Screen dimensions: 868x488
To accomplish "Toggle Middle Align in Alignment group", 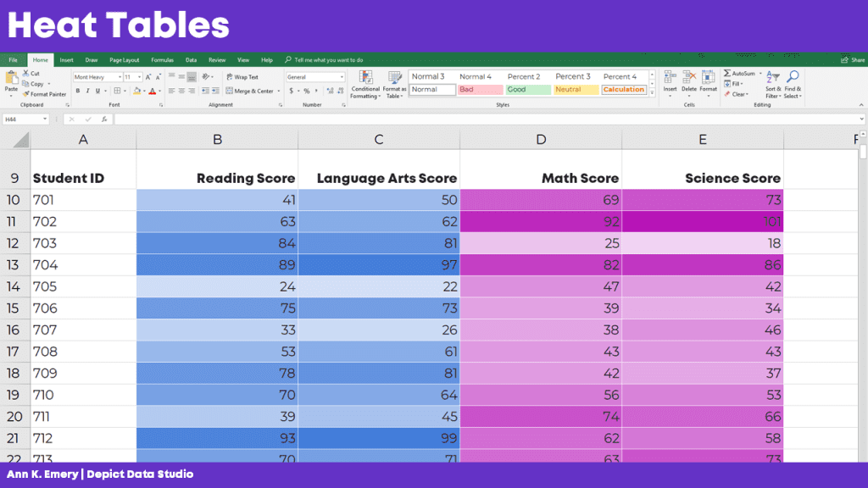I will tap(181, 77).
